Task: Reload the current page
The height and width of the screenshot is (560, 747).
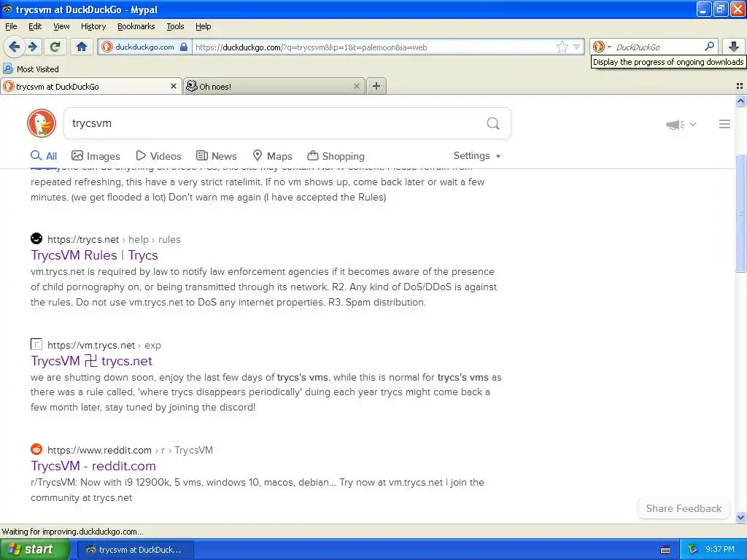Action: coord(55,47)
